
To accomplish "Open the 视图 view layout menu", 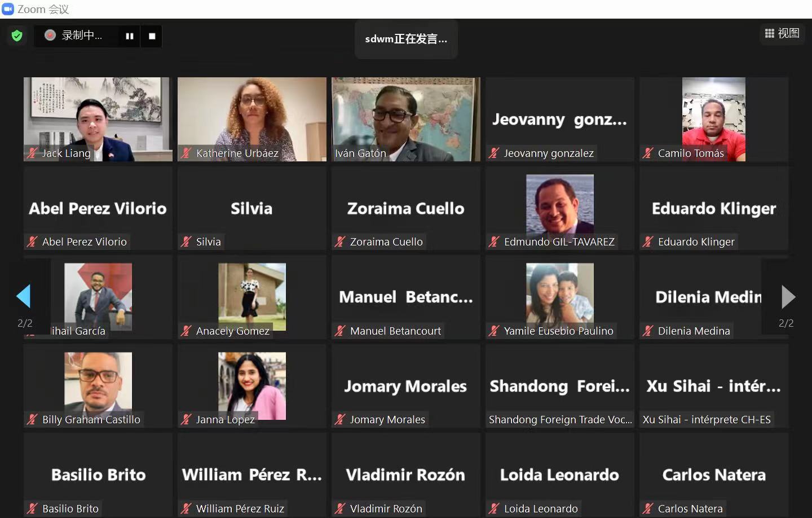I will 782,33.
